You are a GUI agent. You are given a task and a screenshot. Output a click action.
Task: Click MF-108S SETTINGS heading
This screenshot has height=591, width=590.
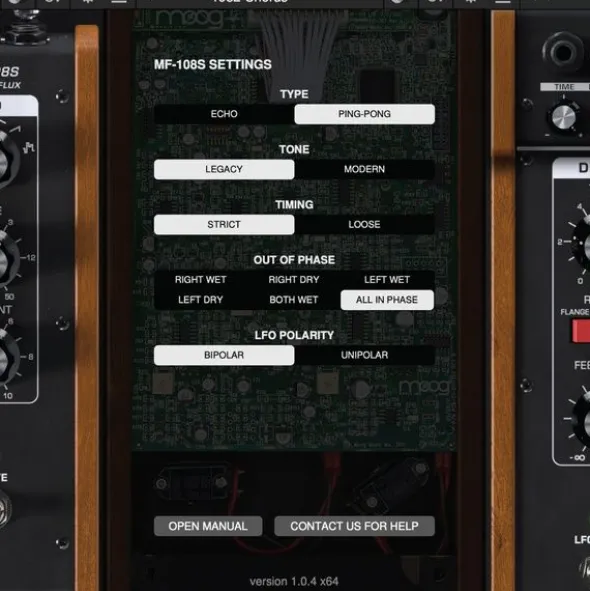coord(213,64)
